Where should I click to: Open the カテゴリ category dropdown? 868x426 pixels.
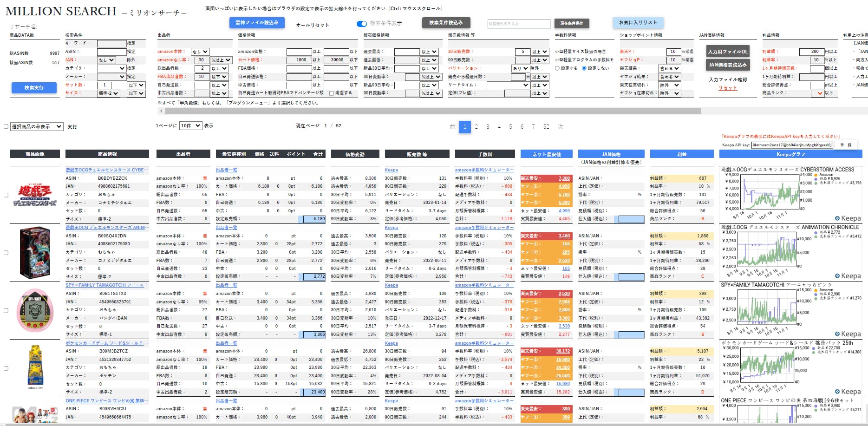tap(111, 68)
